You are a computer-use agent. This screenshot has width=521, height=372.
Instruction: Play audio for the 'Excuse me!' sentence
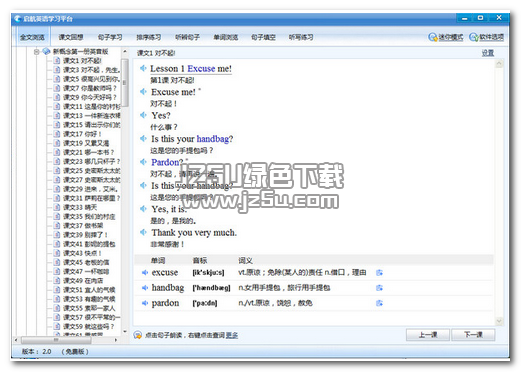[143, 92]
